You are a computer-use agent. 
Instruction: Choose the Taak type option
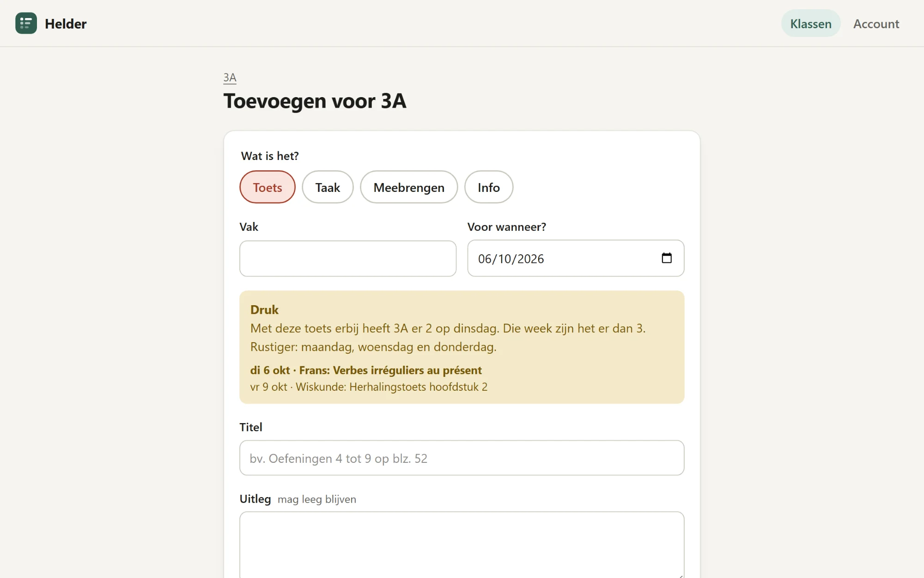328,187
